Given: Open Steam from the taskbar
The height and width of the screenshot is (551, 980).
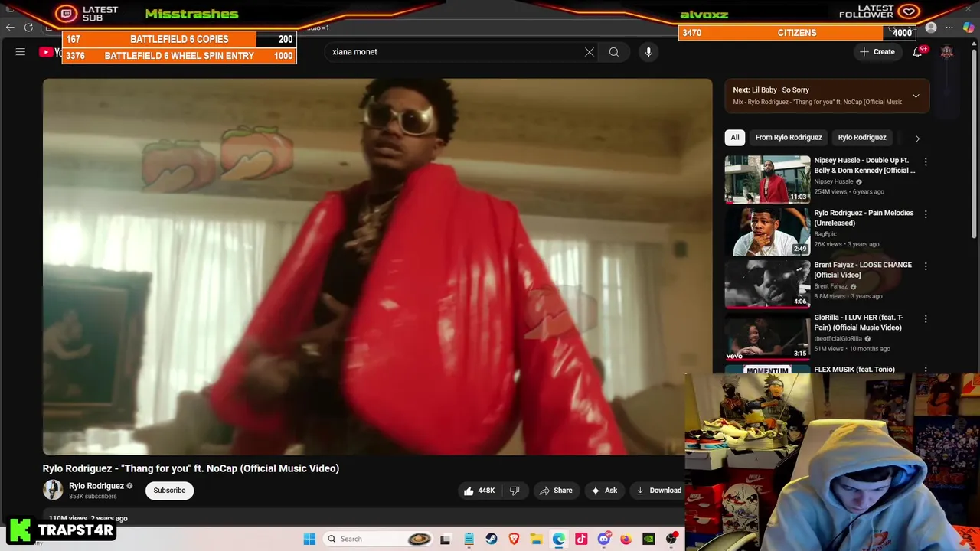Looking at the screenshot, I should click(x=492, y=539).
